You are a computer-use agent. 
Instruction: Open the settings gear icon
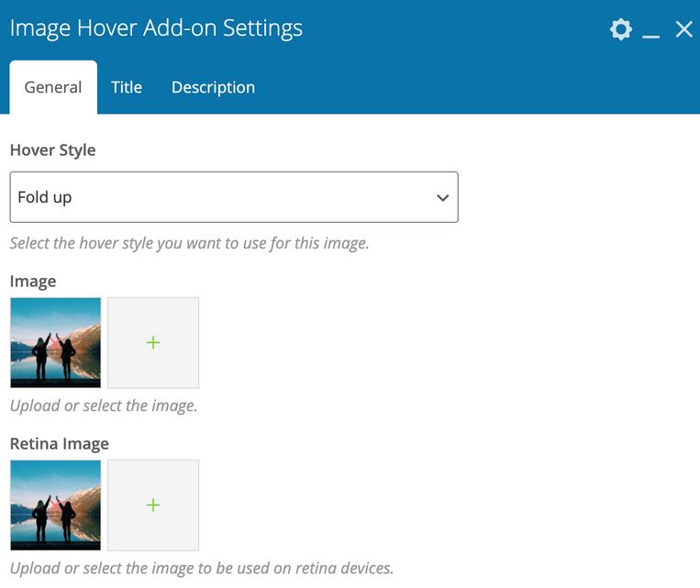click(x=620, y=30)
